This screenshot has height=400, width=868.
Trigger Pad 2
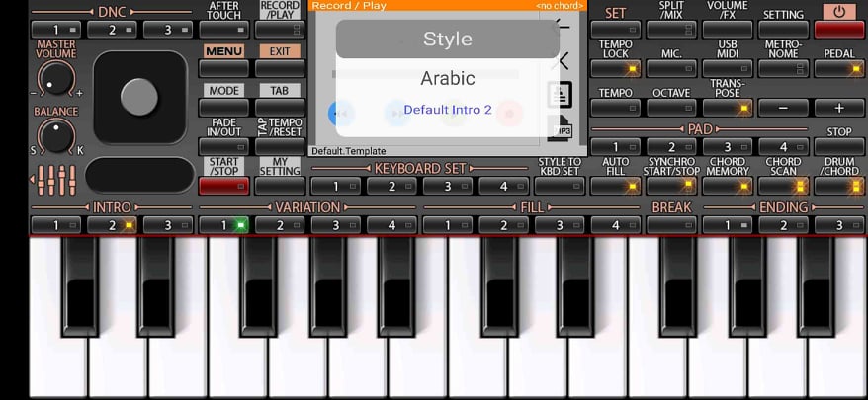(x=671, y=146)
